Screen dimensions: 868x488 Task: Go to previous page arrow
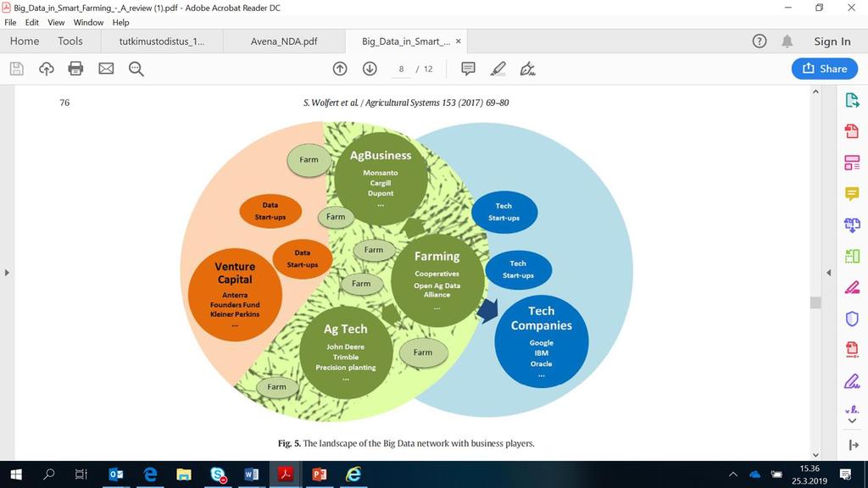coord(340,69)
